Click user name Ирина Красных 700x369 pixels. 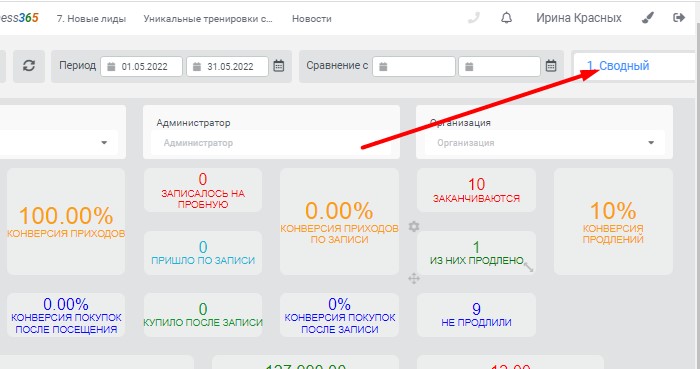tap(579, 18)
